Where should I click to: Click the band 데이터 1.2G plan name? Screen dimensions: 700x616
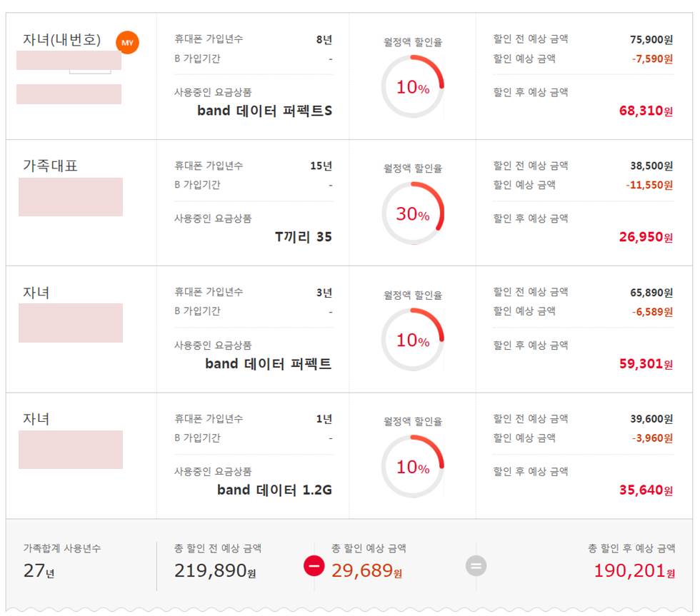[274, 490]
